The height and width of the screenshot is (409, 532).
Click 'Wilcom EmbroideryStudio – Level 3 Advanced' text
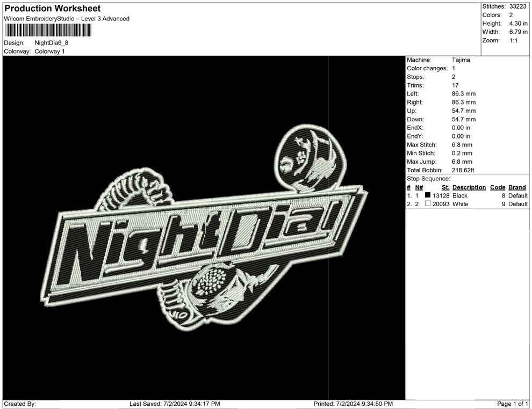(x=67, y=19)
